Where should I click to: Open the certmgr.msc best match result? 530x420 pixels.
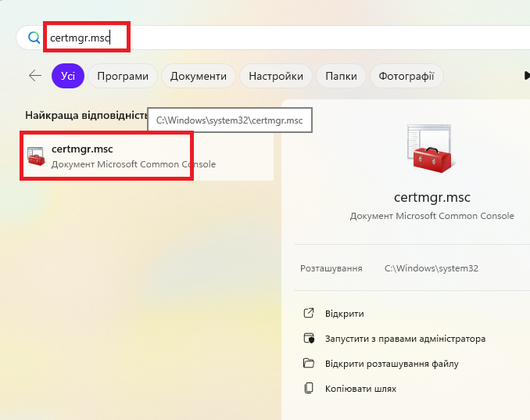[148, 156]
